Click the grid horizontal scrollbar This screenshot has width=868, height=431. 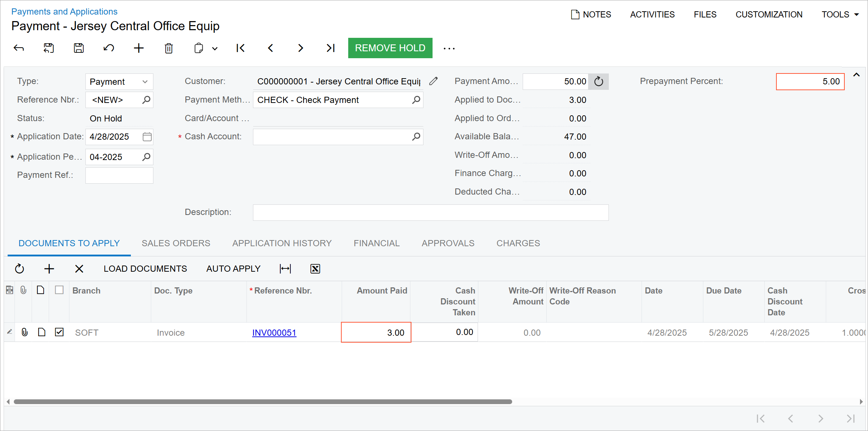click(x=262, y=402)
